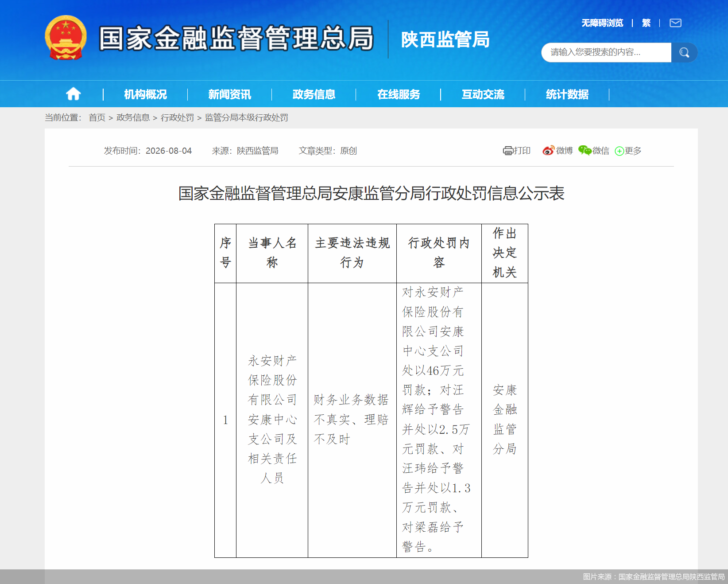Click the 来源：陕西监管局 text

245,151
